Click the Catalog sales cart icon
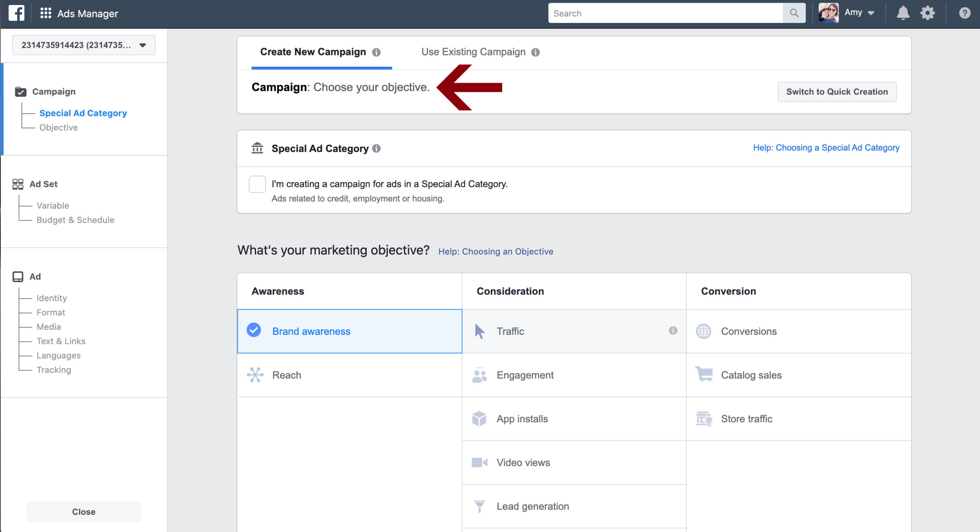980x532 pixels. tap(704, 374)
